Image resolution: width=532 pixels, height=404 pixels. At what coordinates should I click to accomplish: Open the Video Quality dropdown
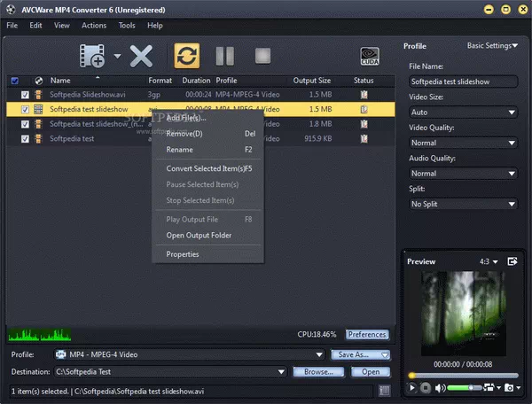464,143
